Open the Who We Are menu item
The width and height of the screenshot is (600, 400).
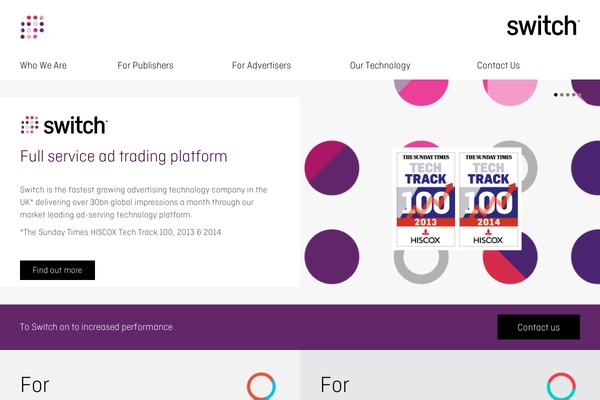(x=43, y=65)
